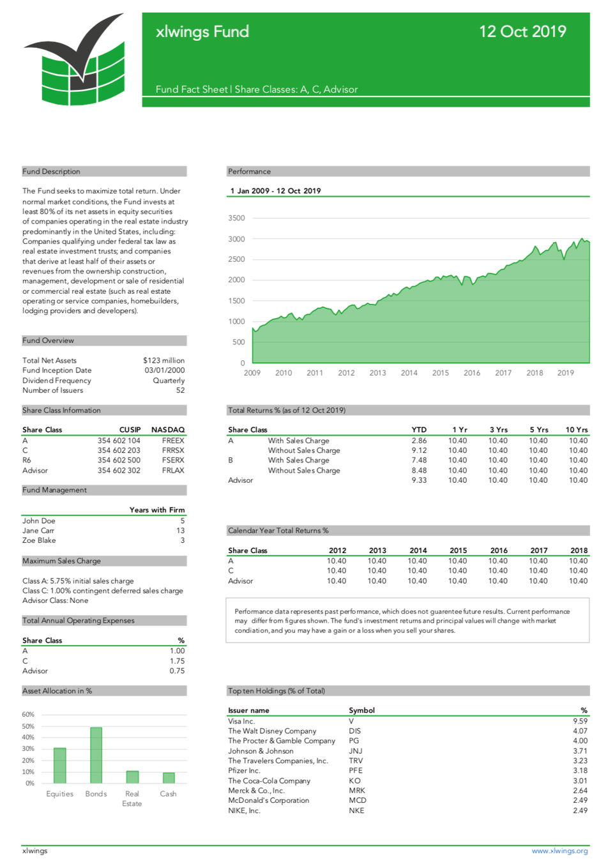Select manager Zoe Blake

39,540
